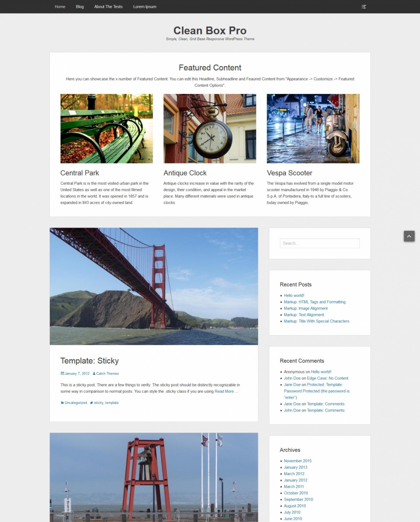Click the author icon beside Catch Themes
The height and width of the screenshot is (522, 420).
point(94,373)
